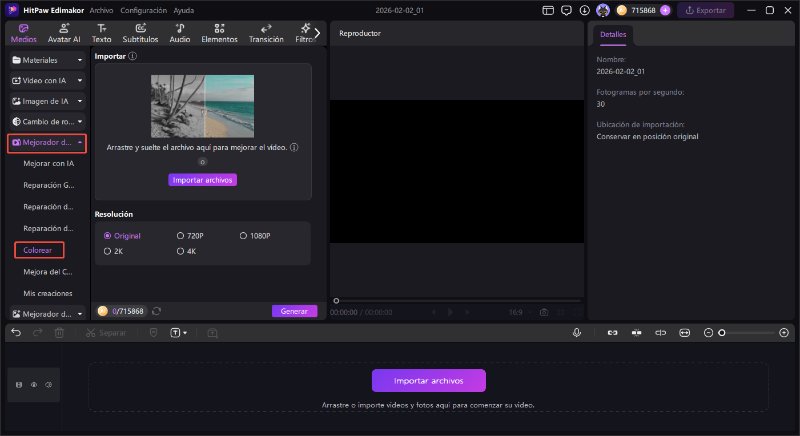Click the fit timeline to window icon
800x436 pixels.
click(685, 333)
